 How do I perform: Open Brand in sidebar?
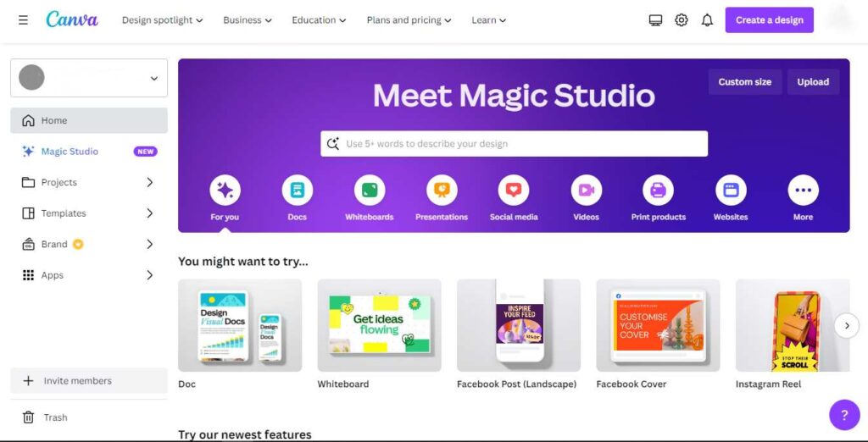tap(89, 245)
